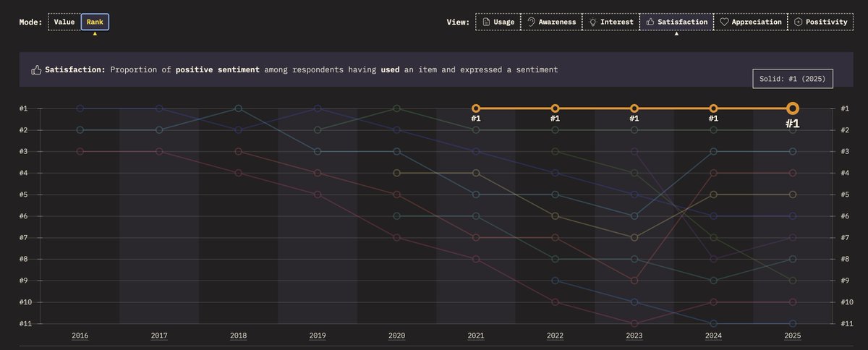Show the Interest view

click(611, 22)
